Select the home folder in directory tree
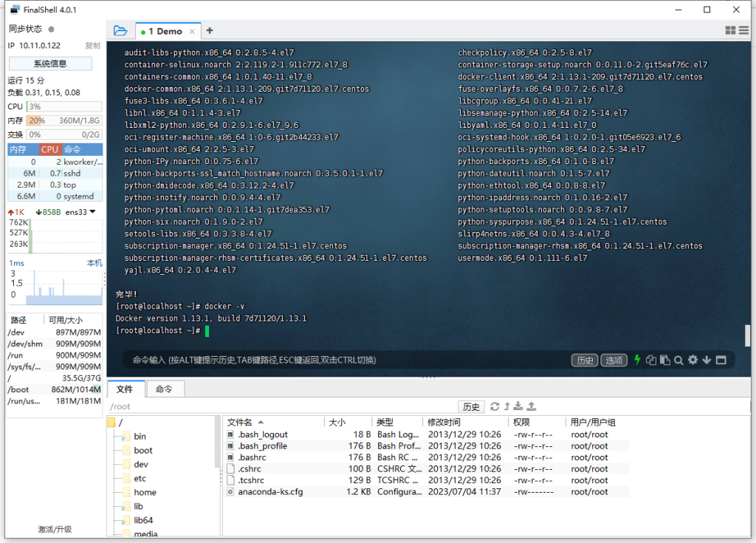 (x=145, y=492)
